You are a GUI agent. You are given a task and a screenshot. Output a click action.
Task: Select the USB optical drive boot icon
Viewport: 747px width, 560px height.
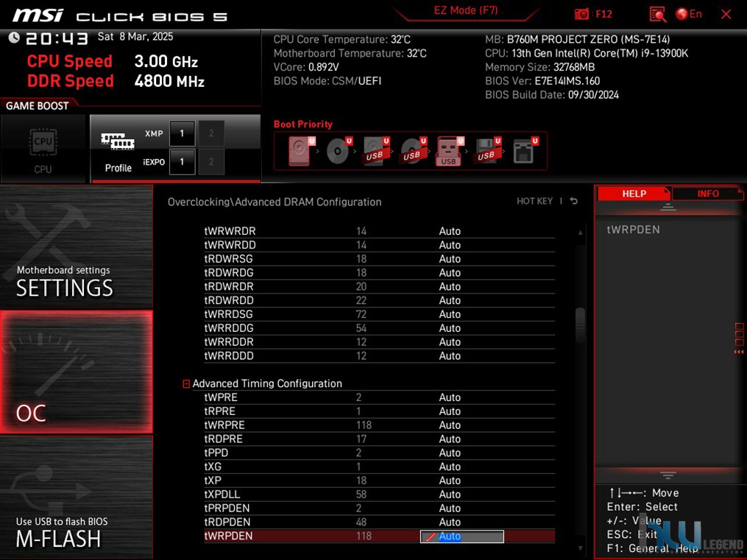click(x=413, y=151)
